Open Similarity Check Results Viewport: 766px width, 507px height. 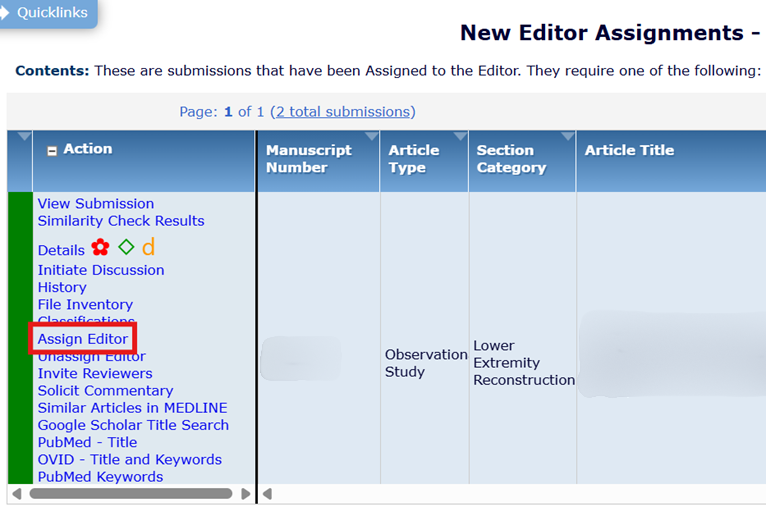pyautogui.click(x=121, y=221)
